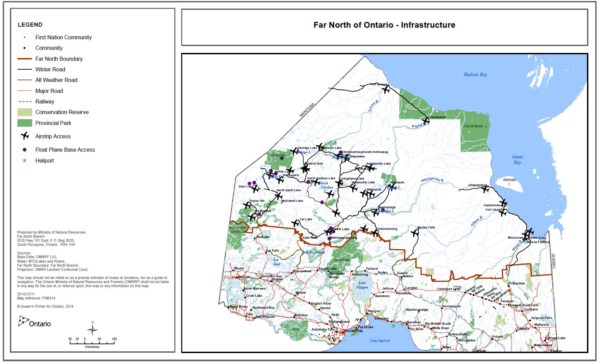Select the airstrip icon at Fort Albany
Image resolution: width=600 pixels, height=364 pixels.
(503, 212)
